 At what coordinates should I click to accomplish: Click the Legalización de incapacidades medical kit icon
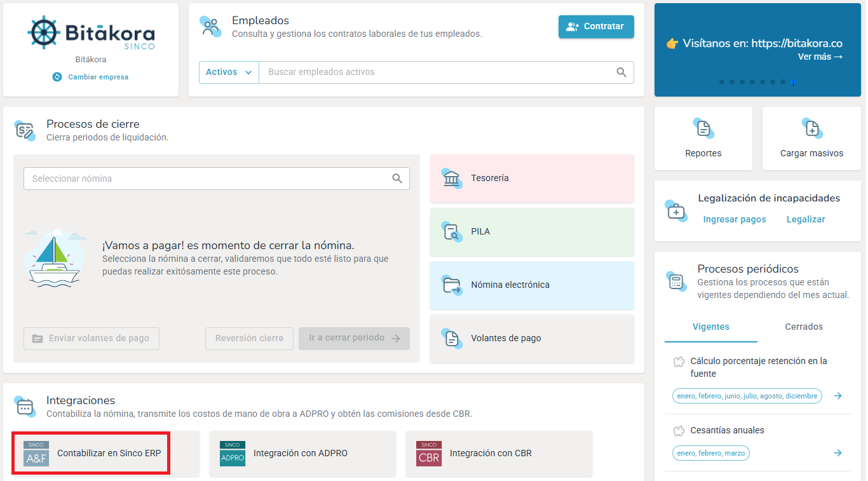[675, 210]
